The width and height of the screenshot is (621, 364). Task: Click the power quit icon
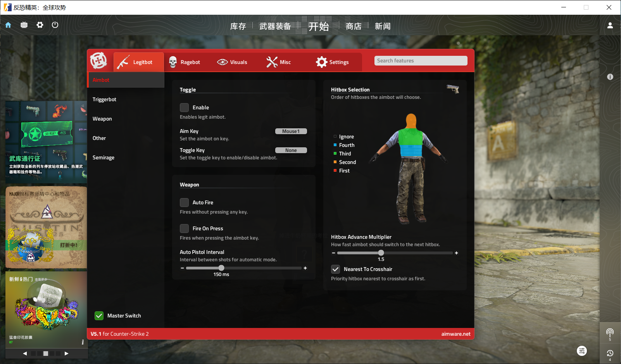[x=55, y=25]
